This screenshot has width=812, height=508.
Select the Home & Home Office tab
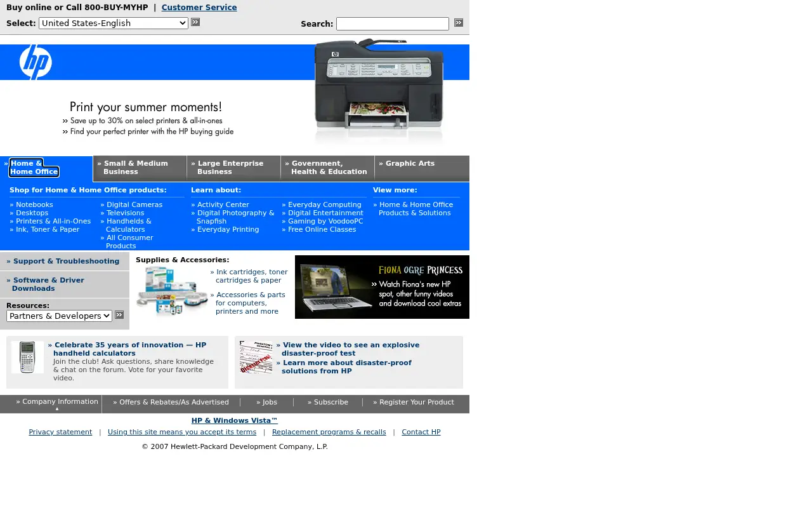click(34, 168)
